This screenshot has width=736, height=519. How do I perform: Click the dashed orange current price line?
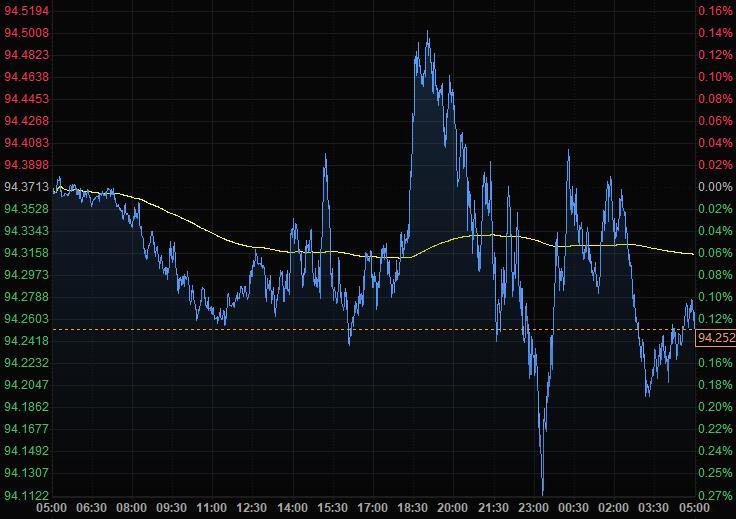[300, 329]
